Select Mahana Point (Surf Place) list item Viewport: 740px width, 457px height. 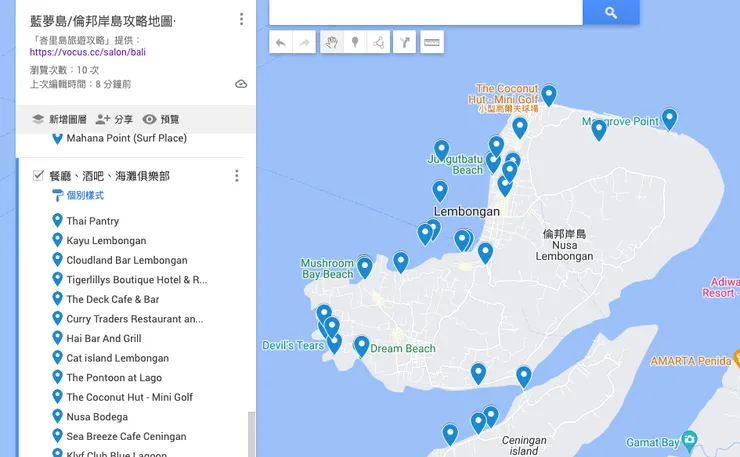[x=126, y=138]
